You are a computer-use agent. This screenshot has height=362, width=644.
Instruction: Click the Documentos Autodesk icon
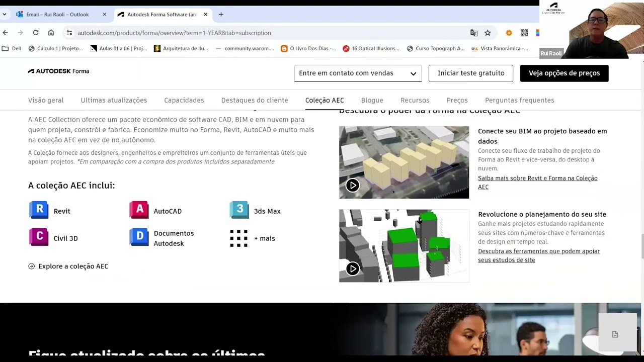[139, 237]
